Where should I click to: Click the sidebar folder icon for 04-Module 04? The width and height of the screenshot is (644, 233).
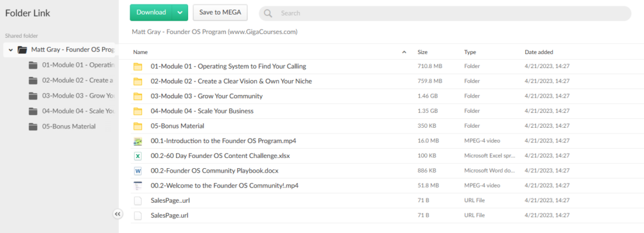(33, 111)
